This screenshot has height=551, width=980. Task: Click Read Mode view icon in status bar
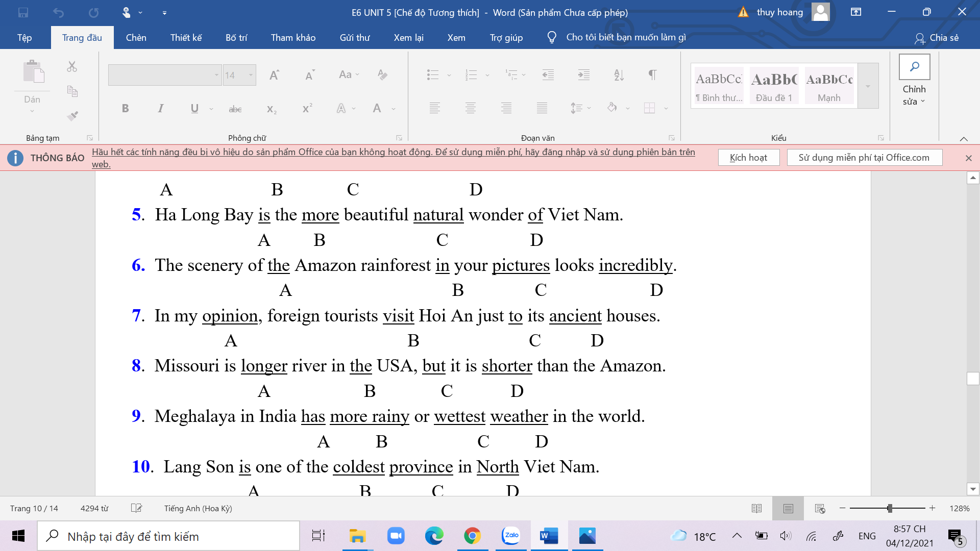point(756,508)
